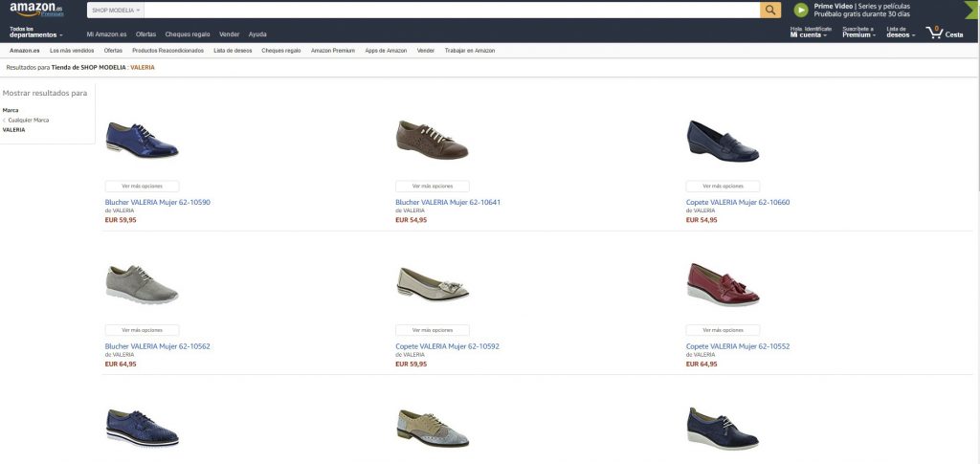Open Blucher VALERIA Mujer 62-10562 title link
The image size is (980, 464).
pyautogui.click(x=158, y=346)
